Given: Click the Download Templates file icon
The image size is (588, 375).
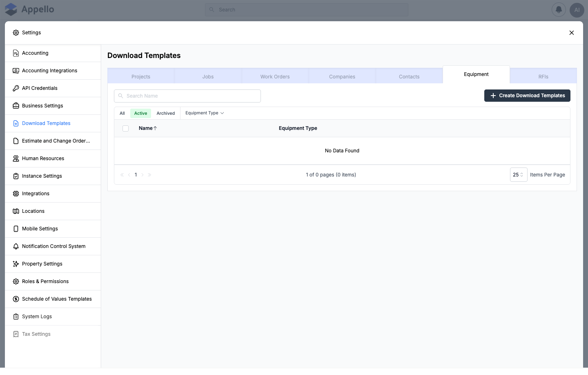Looking at the screenshot, I should 16,123.
